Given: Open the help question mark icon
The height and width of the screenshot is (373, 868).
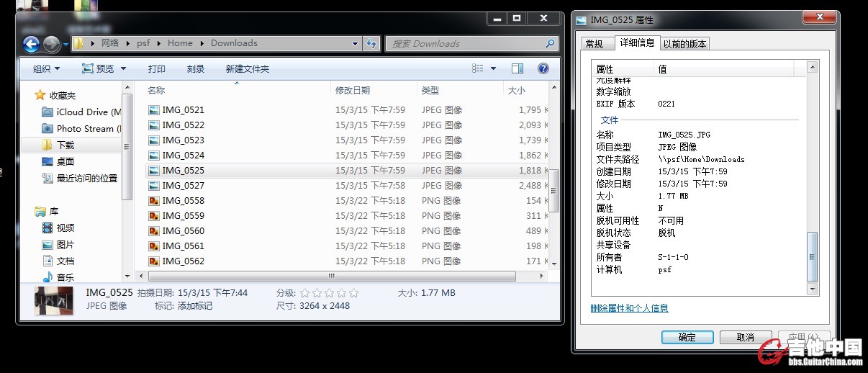Looking at the screenshot, I should (543, 68).
